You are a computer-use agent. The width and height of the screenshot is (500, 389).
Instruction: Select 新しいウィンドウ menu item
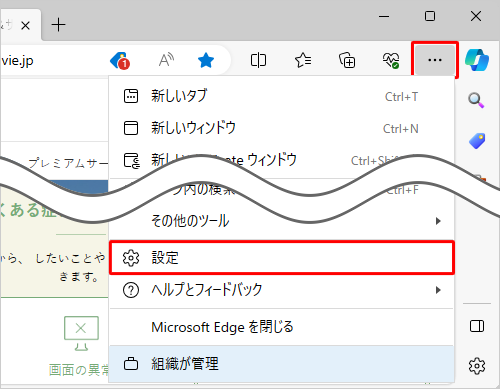click(x=282, y=128)
